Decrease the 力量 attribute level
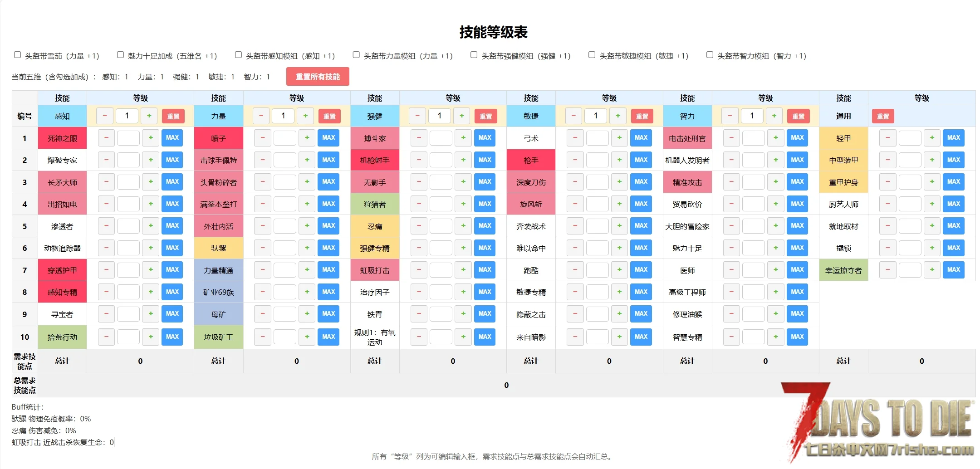The image size is (980, 469). coord(261,116)
